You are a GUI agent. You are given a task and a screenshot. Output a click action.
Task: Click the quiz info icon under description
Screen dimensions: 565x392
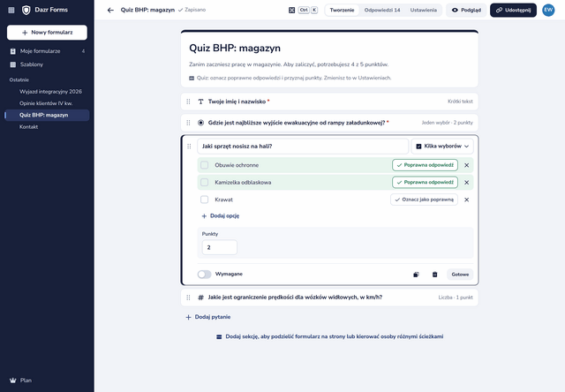tap(192, 78)
